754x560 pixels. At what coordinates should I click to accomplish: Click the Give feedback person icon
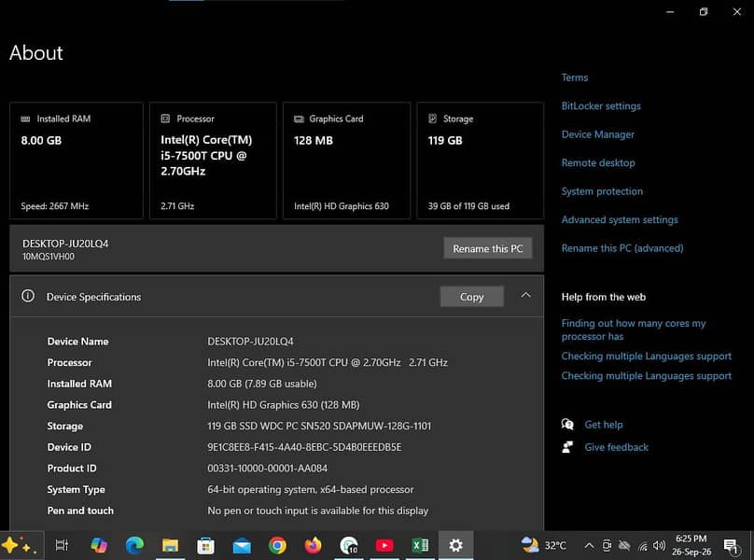[567, 447]
